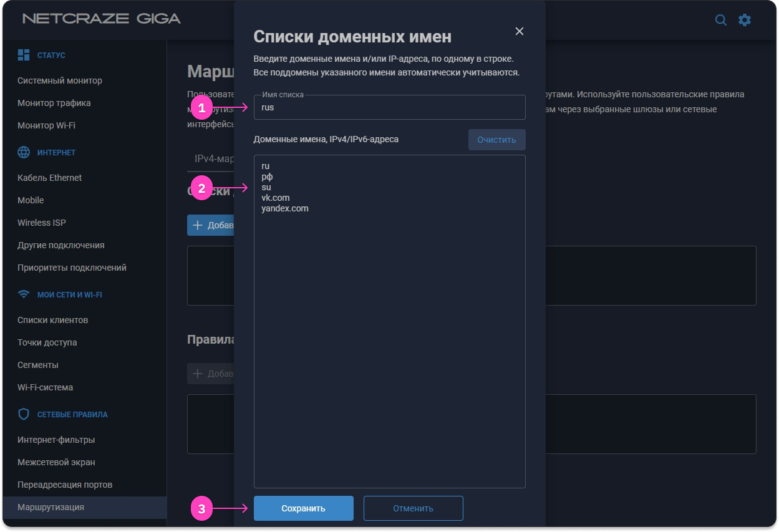Click the search magnifier icon
779x532 pixels.
720,20
